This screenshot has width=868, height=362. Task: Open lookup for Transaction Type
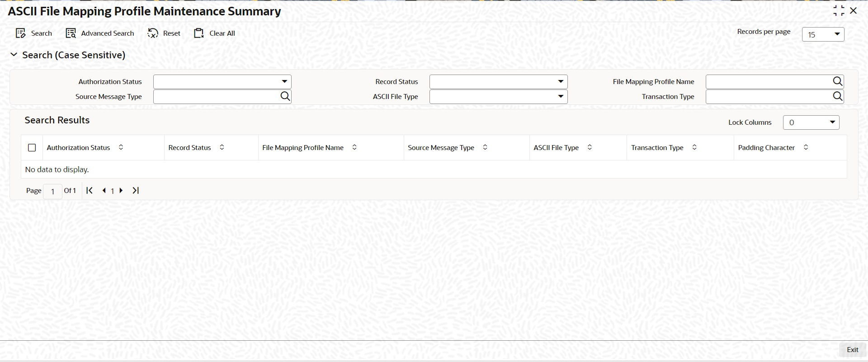(x=838, y=96)
